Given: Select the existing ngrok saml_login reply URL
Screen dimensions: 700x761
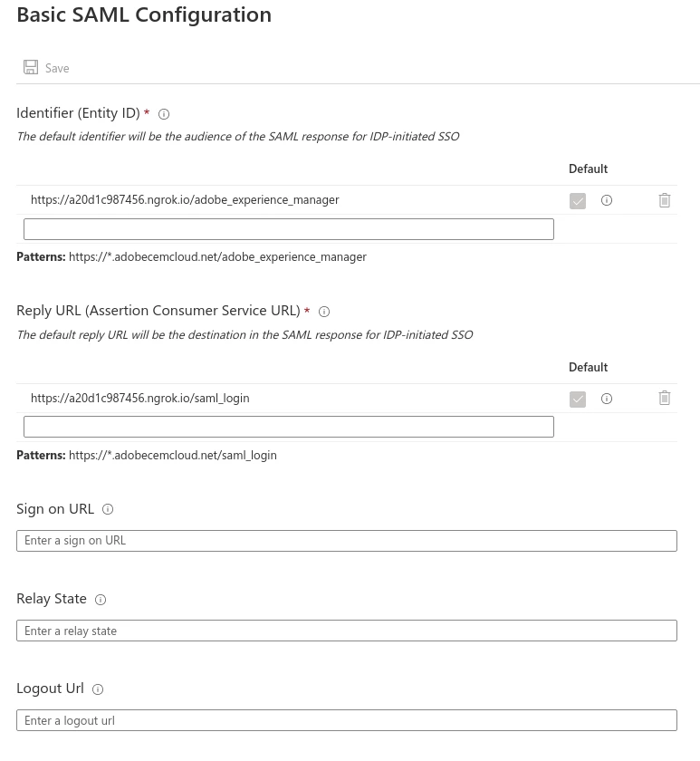Looking at the screenshot, I should tap(139, 398).
